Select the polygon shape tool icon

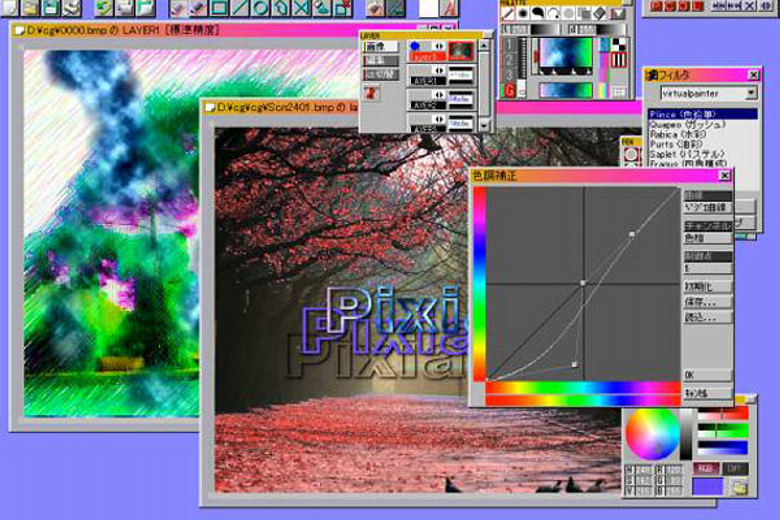pyautogui.click(x=281, y=7)
